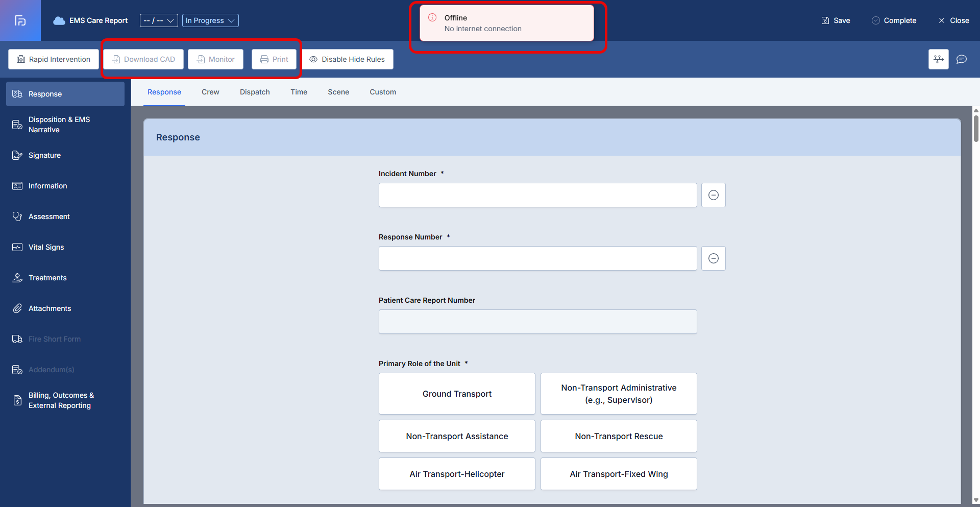980x507 pixels.
Task: Open the Attachments section with paperclip icon
Action: [x=65, y=308]
